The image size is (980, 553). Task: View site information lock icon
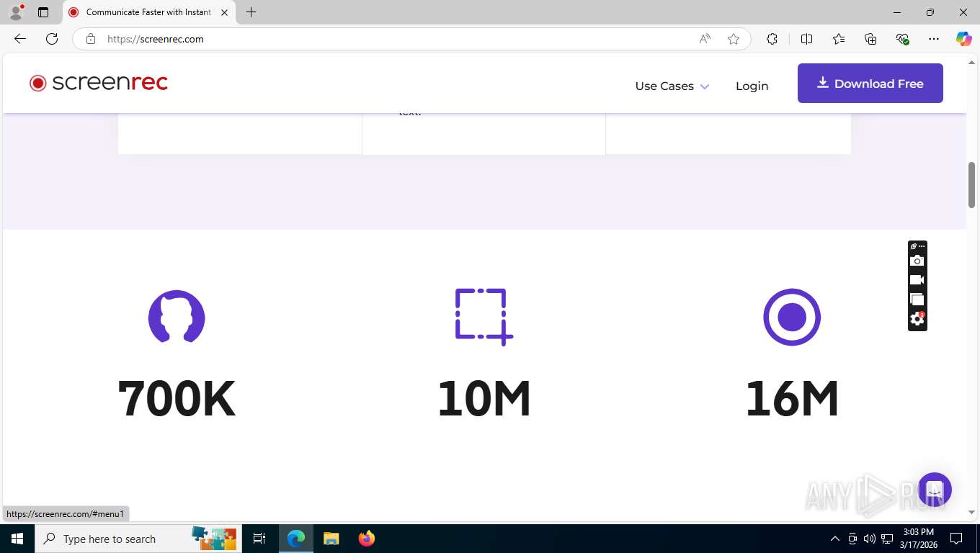[91, 39]
